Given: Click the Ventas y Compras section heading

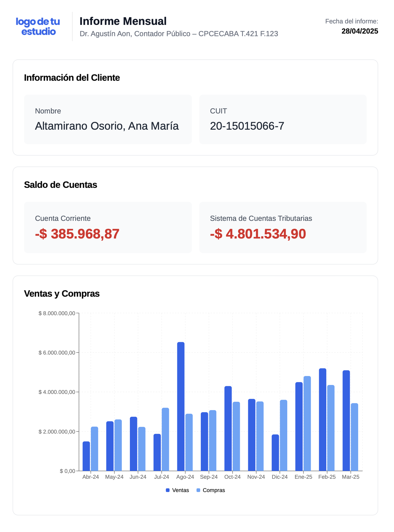Looking at the screenshot, I should pyautogui.click(x=62, y=293).
